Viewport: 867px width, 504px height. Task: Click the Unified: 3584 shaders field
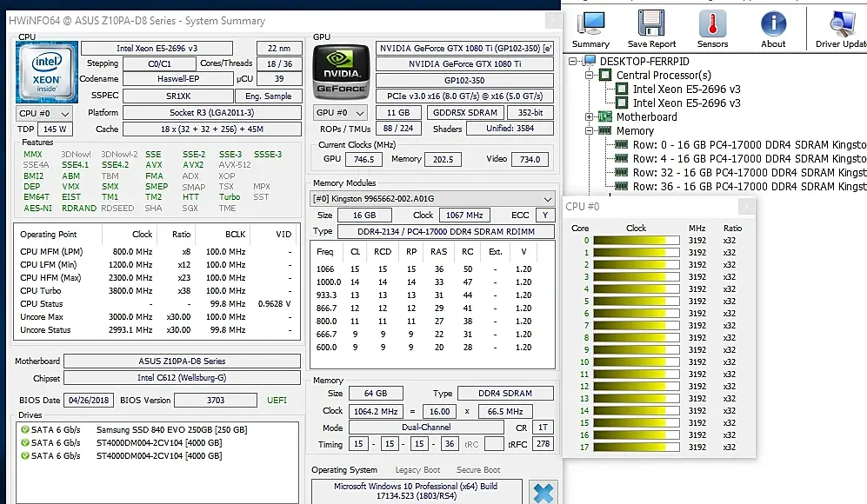pyautogui.click(x=510, y=129)
